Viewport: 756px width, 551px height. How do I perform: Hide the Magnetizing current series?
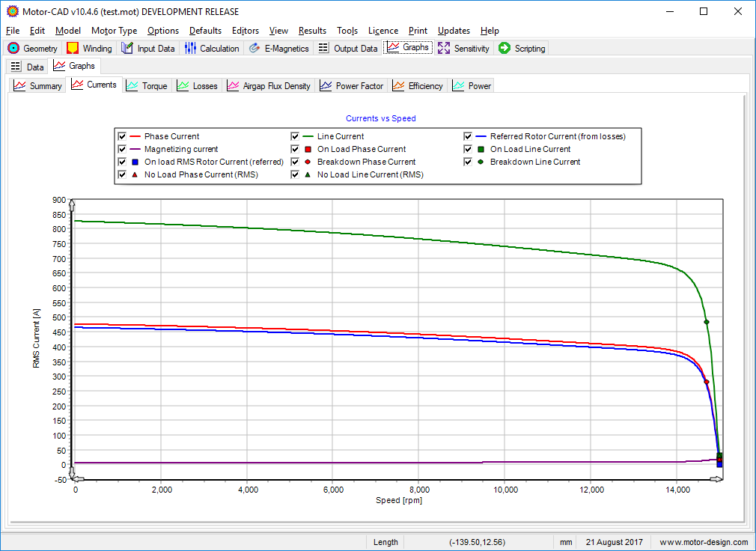(122, 149)
